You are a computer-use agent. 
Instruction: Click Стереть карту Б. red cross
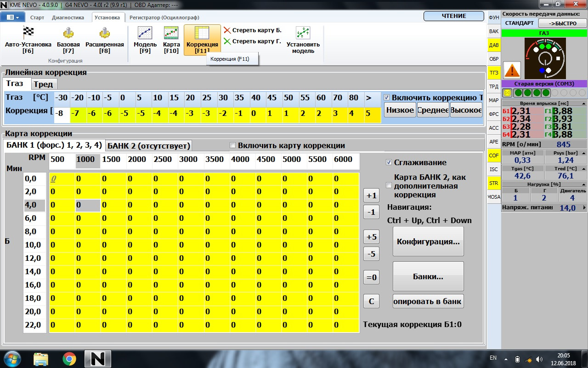click(x=227, y=30)
